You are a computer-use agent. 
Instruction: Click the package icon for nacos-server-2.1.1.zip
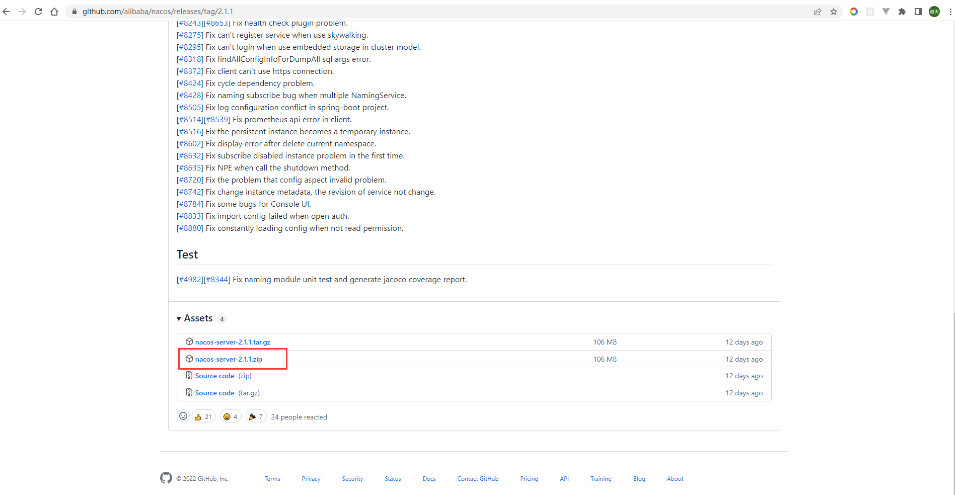(189, 359)
